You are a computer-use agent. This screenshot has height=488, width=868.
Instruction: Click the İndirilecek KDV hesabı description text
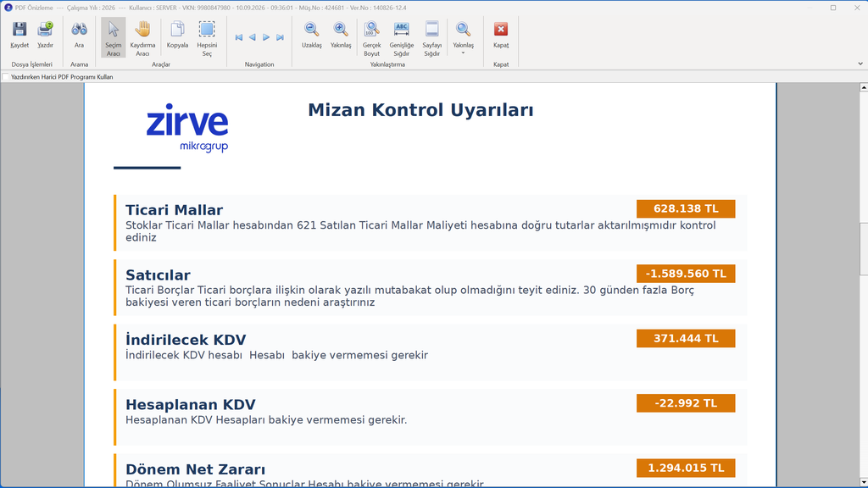click(x=276, y=355)
